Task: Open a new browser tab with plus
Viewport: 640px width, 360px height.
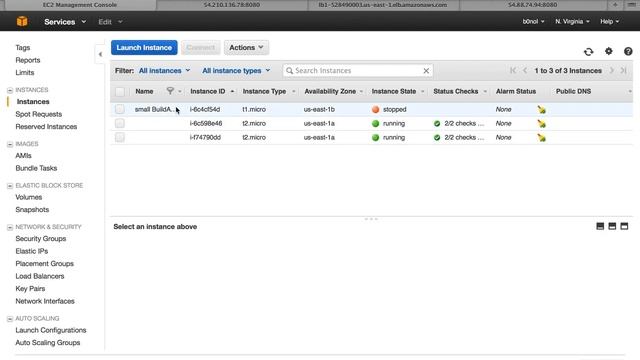Action: [615, 5]
